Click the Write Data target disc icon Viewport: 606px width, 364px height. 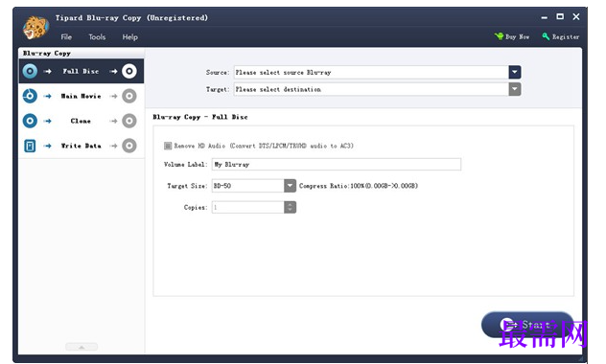point(129,146)
